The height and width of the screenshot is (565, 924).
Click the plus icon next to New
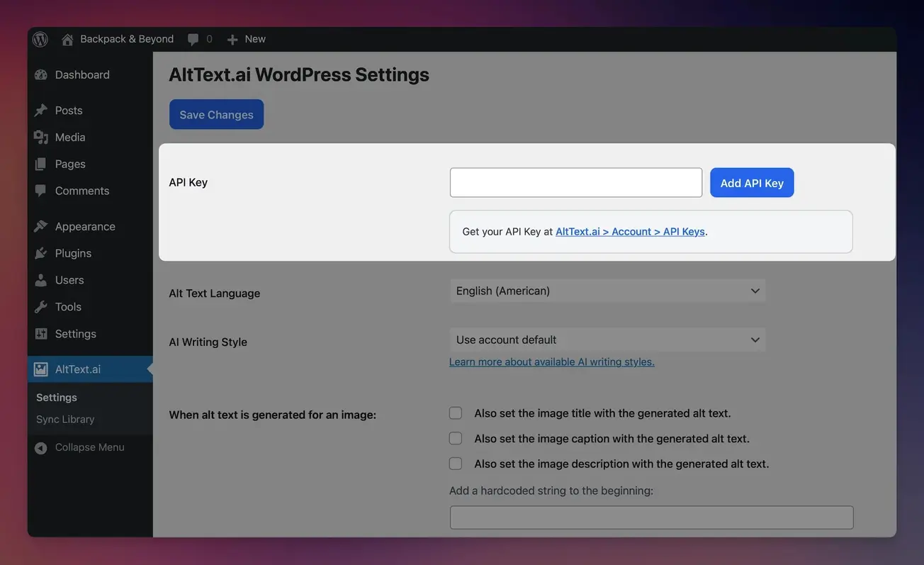[x=232, y=40]
